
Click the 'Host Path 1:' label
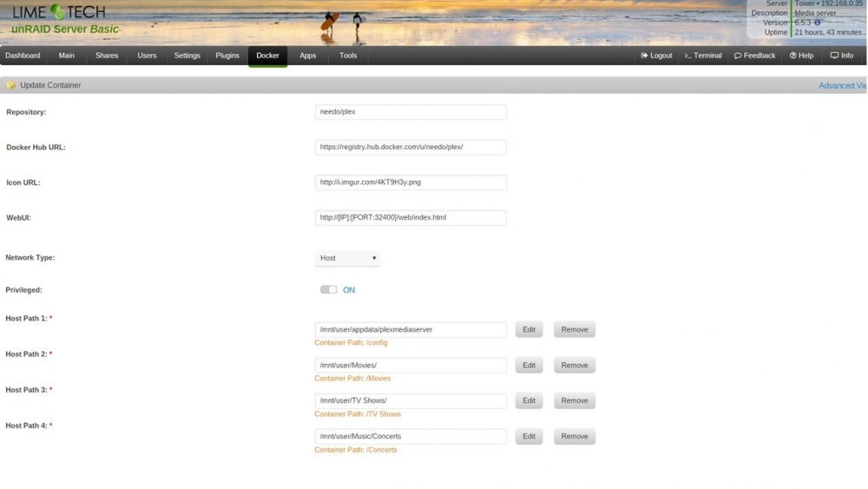(x=27, y=319)
